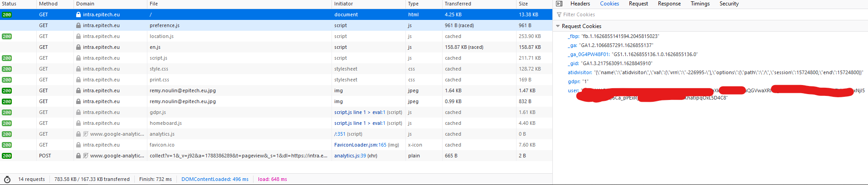Open the analytics.js:39 initiator link

click(350, 156)
